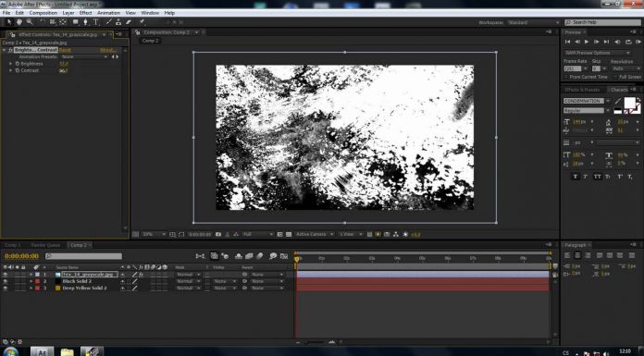Screen dimensions: 644x356
Task: Expand layer 2 Black Solid 2 properties
Action: pos(31,281)
